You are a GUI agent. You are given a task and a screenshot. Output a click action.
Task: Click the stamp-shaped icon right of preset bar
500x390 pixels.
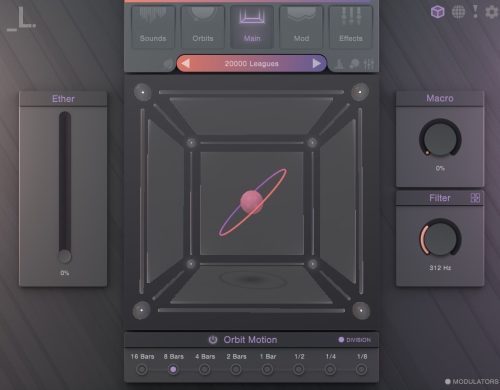click(339, 64)
